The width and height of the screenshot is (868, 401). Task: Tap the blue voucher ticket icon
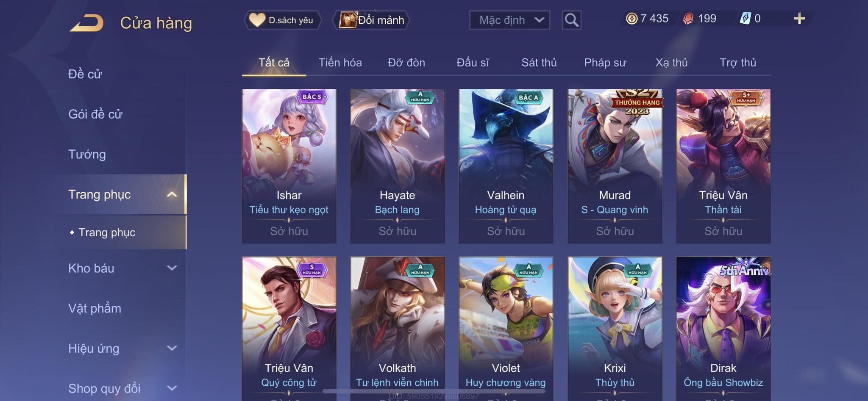(745, 19)
